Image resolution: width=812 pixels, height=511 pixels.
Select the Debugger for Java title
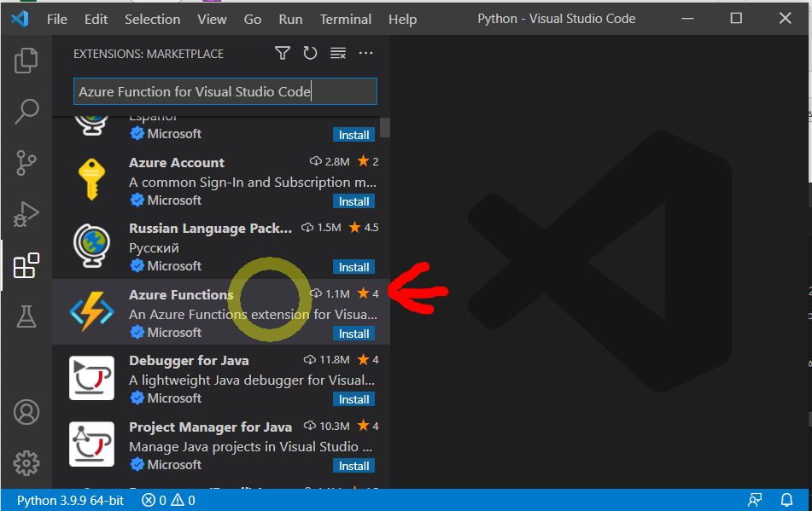[x=189, y=361]
